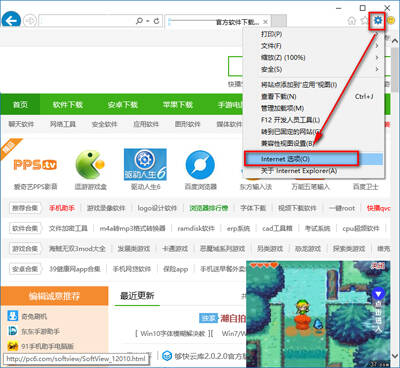Screen dimensions: 400x368
Task: Click the grayed forward navigation arrow
Action: (30, 21)
